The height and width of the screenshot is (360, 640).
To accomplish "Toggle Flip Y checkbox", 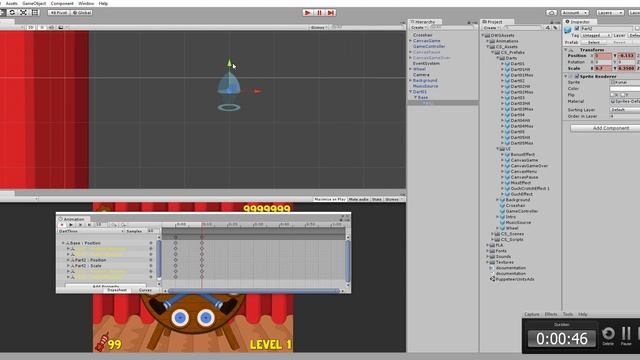I will coord(622,95).
